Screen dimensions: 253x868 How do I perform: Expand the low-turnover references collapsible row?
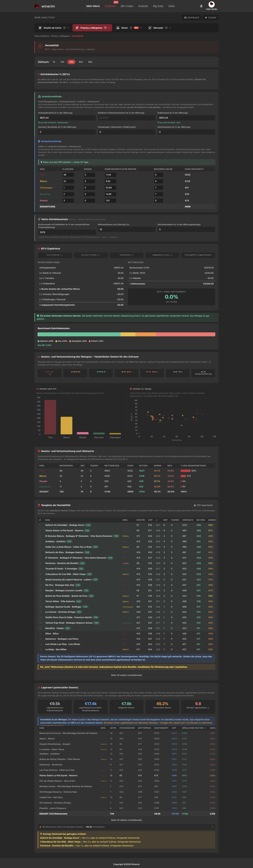(x=126, y=827)
